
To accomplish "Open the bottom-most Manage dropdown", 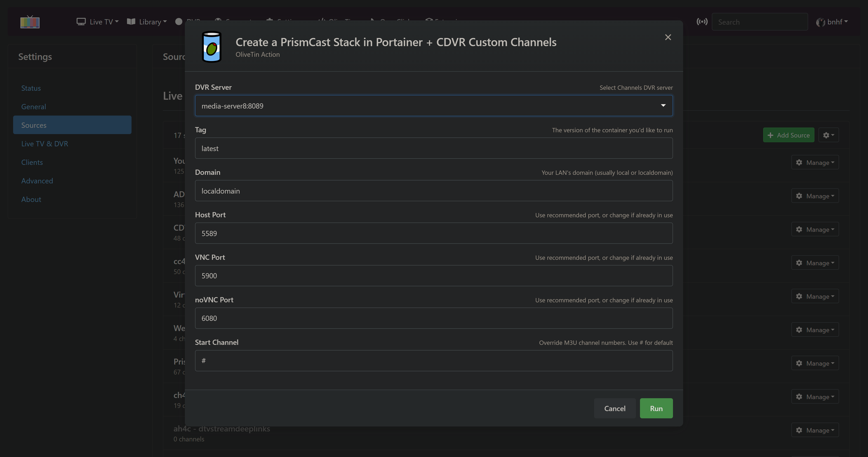I will [x=815, y=430].
